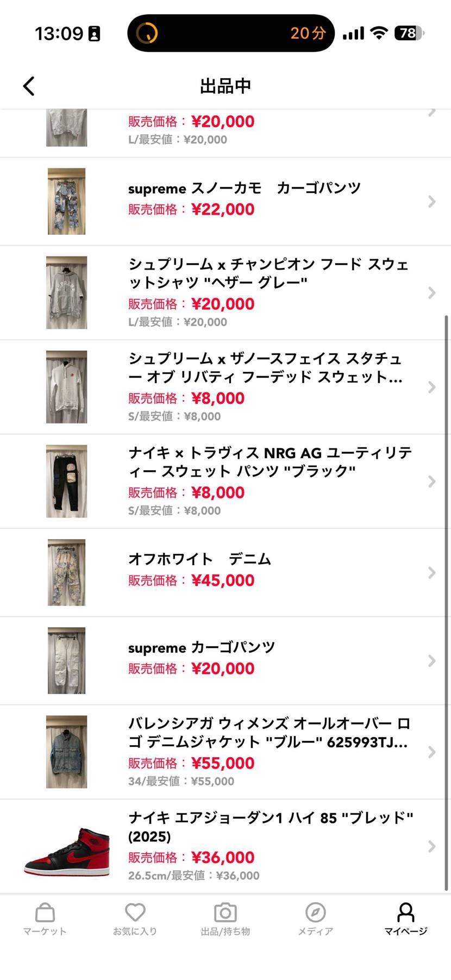Tap the ¥8,000 price of ザノースフェイス hoodie
The width and height of the screenshot is (451, 980).
218,398
